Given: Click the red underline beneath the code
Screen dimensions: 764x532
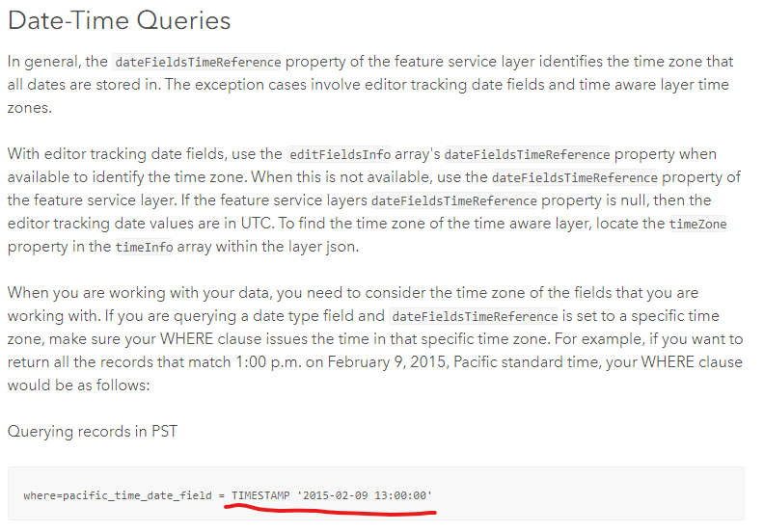Looking at the screenshot, I should click(328, 511).
